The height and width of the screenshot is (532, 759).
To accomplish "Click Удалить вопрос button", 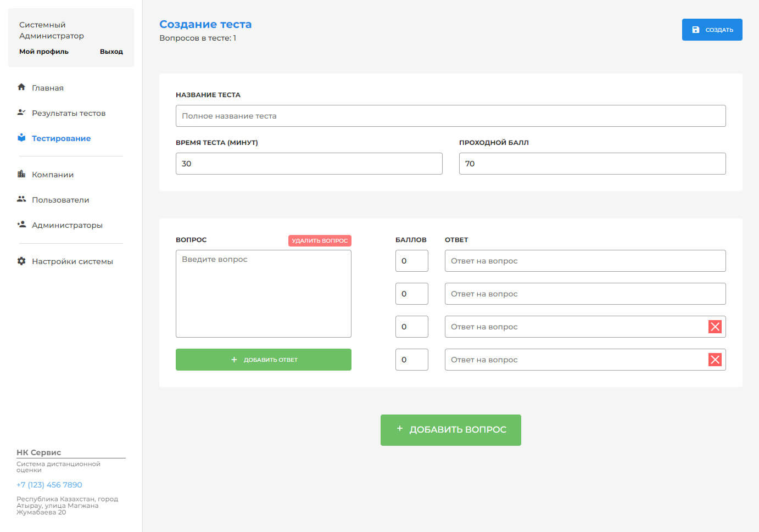I will click(320, 240).
